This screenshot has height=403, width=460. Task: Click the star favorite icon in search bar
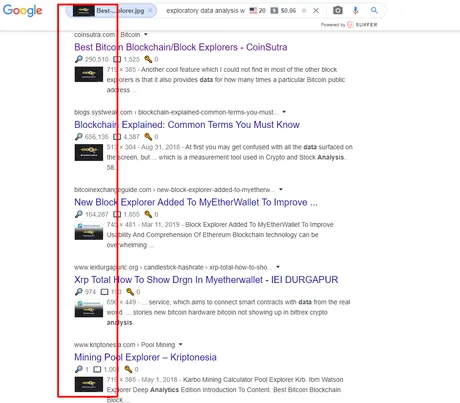click(304, 11)
